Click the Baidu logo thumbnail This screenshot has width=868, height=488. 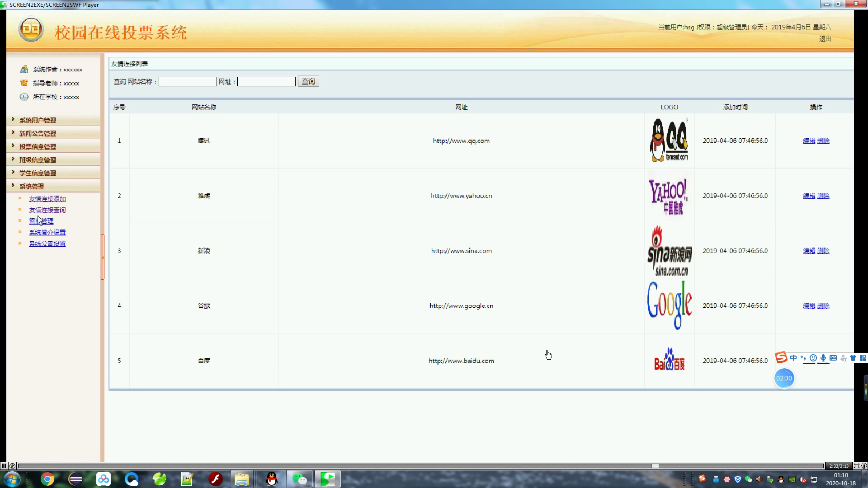point(669,360)
